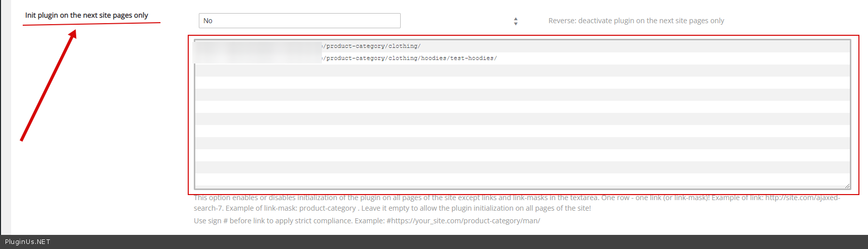Image resolution: width=868 pixels, height=249 pixels.
Task: Click the blurred domain part of the second URL
Action: (257, 58)
